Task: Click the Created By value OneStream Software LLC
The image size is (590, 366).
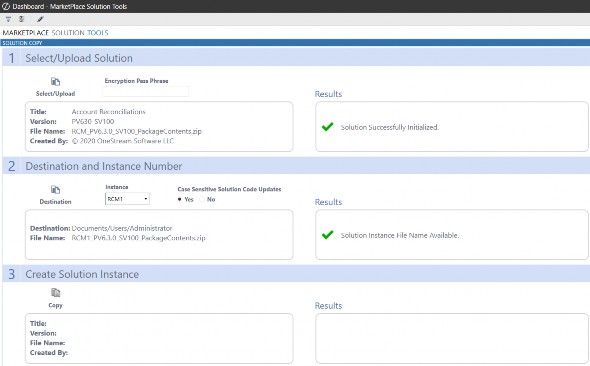Action: click(x=123, y=141)
